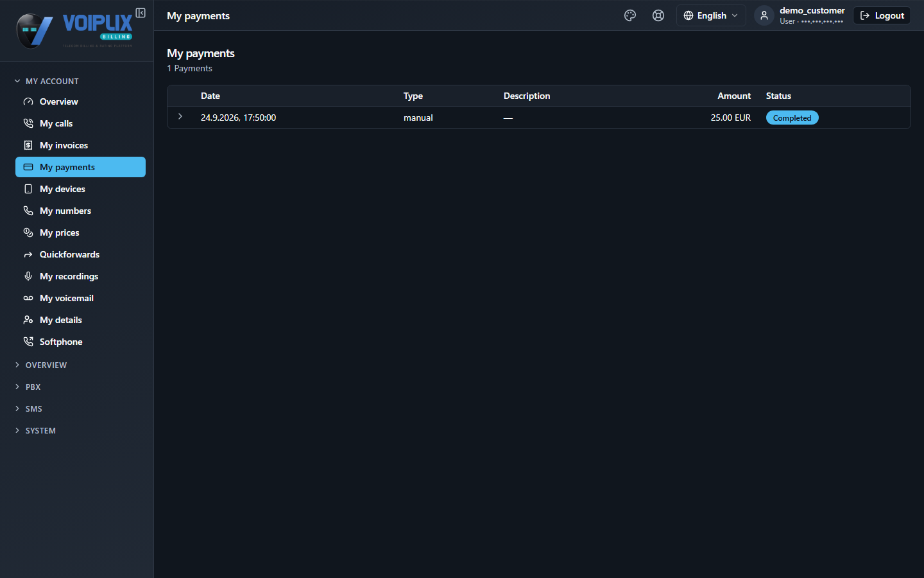924x578 pixels.
Task: Collapse the MY ACCOUNT section
Action: coord(46,81)
